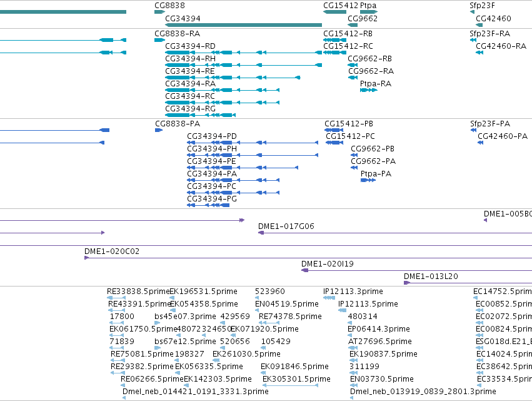Select protein CG34394-PD

click(212, 136)
